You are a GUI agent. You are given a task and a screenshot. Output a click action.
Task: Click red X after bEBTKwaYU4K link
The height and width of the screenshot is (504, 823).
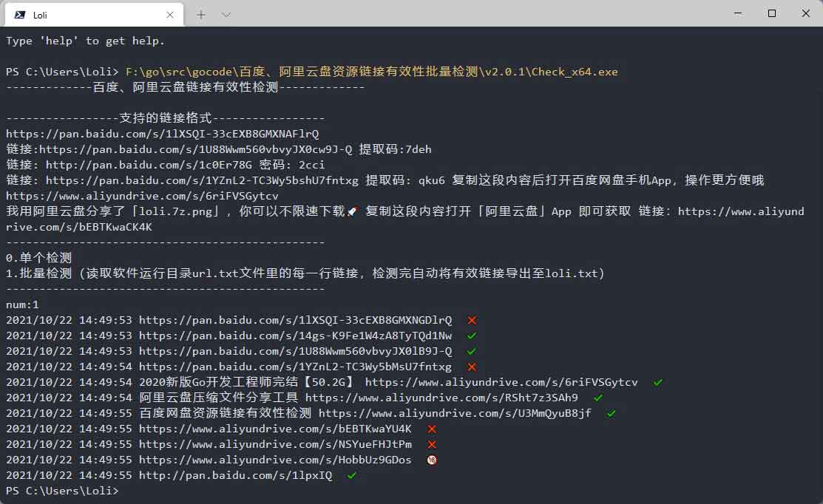(431, 429)
